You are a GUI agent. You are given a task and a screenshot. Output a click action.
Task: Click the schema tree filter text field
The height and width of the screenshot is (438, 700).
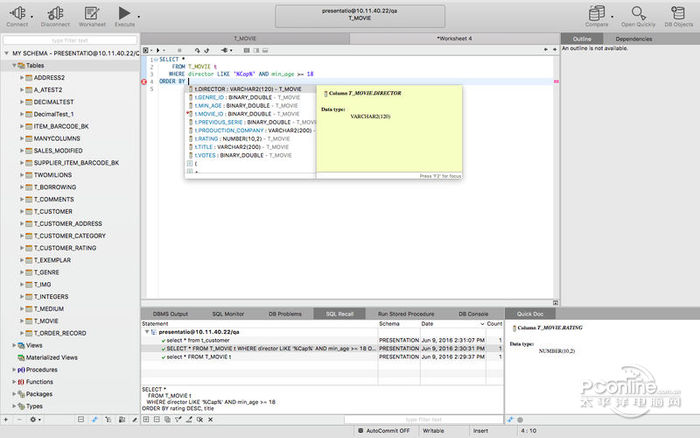(70, 40)
